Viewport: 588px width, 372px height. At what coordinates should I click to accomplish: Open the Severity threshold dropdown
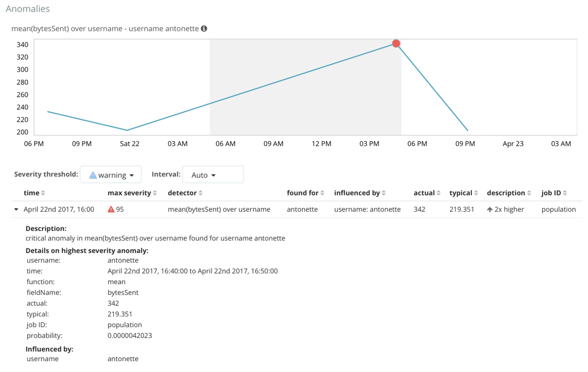pos(111,175)
